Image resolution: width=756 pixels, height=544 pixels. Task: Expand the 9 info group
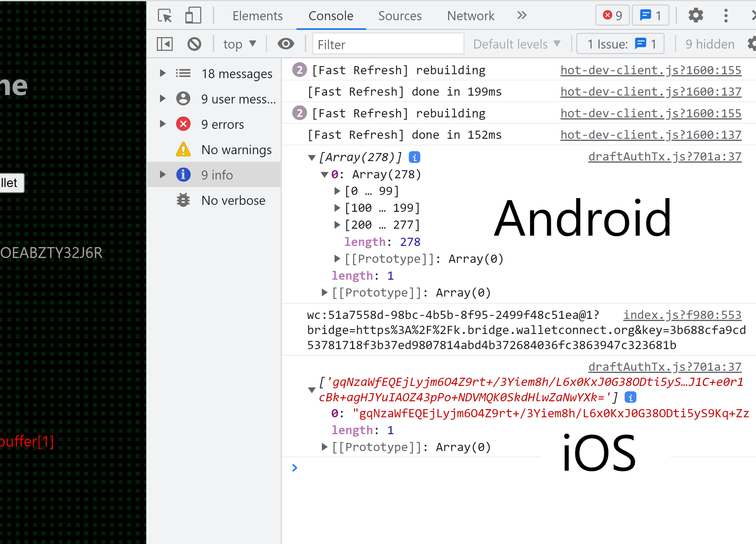pos(163,175)
